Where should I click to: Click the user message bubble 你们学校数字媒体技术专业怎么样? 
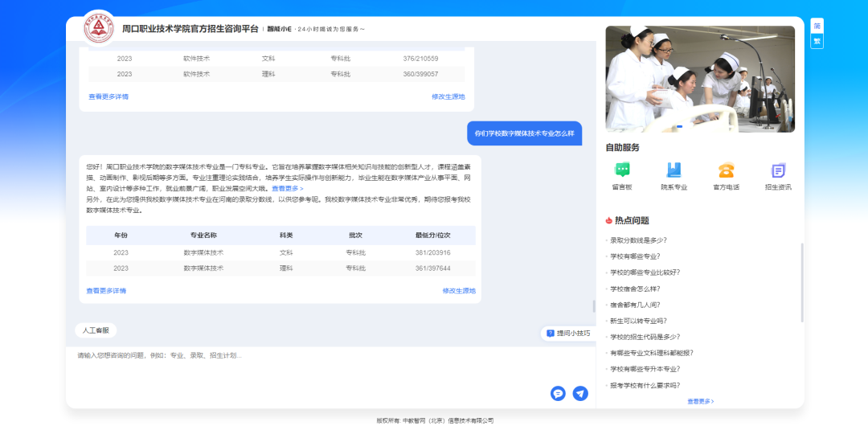pos(524,133)
